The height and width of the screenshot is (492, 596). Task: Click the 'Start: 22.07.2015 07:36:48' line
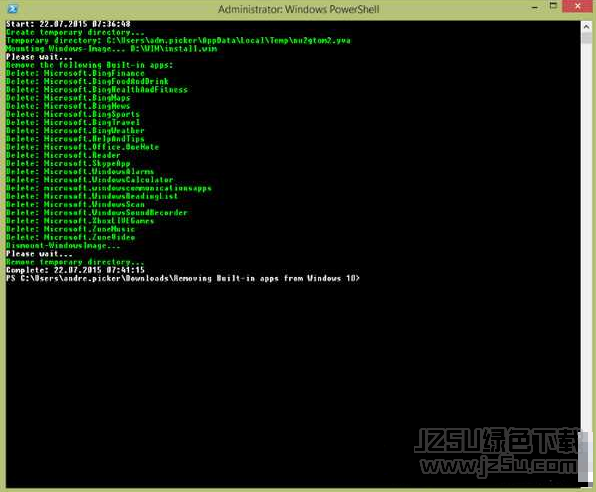click(x=68, y=24)
